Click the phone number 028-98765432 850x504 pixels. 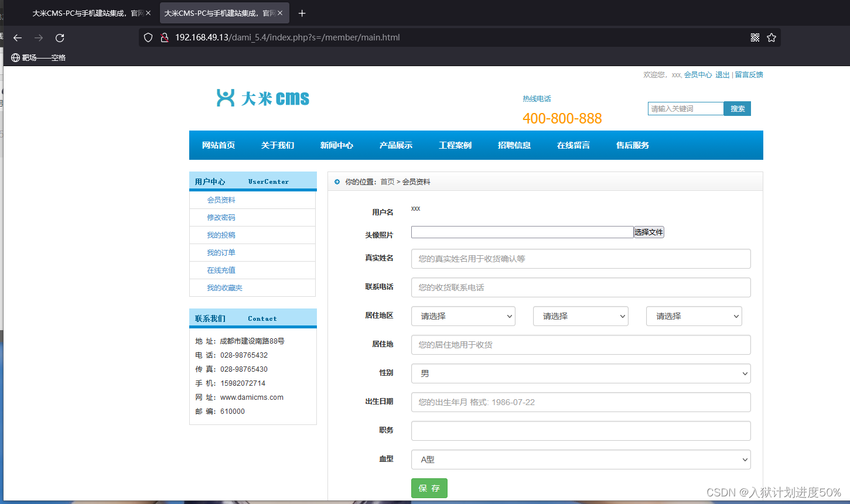click(x=244, y=355)
